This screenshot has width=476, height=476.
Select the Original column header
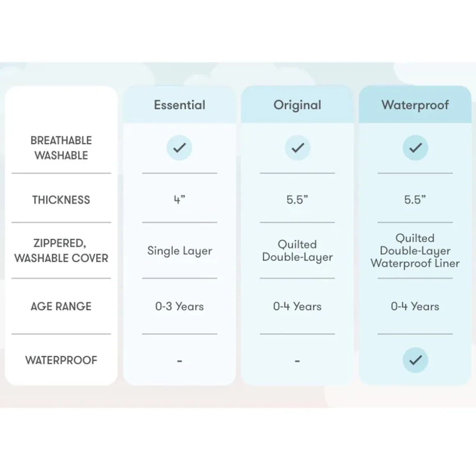pos(297,105)
